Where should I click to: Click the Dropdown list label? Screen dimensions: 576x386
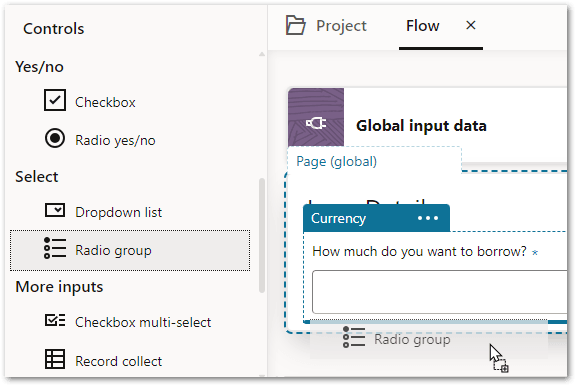click(x=118, y=212)
